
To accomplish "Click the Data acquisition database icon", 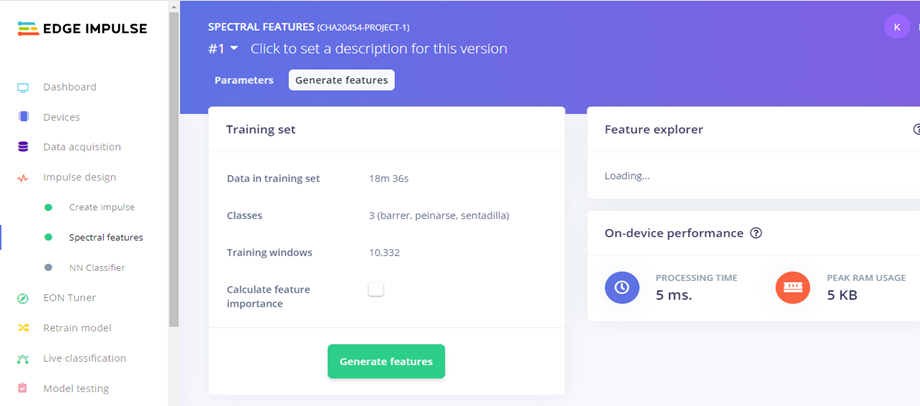I will 23,147.
